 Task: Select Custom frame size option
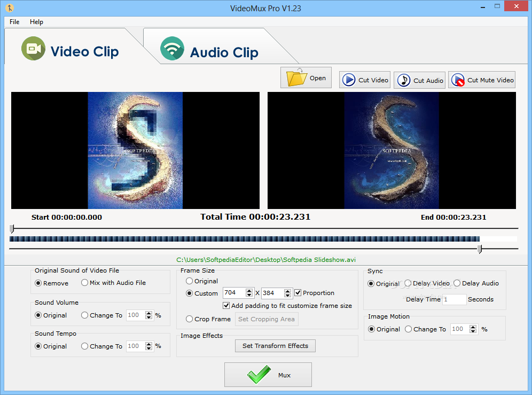[202, 293]
